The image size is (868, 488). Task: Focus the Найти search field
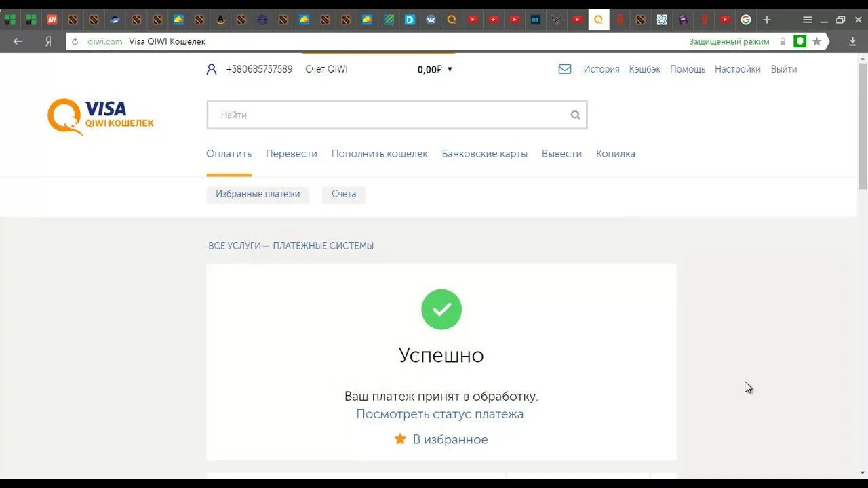click(x=397, y=115)
